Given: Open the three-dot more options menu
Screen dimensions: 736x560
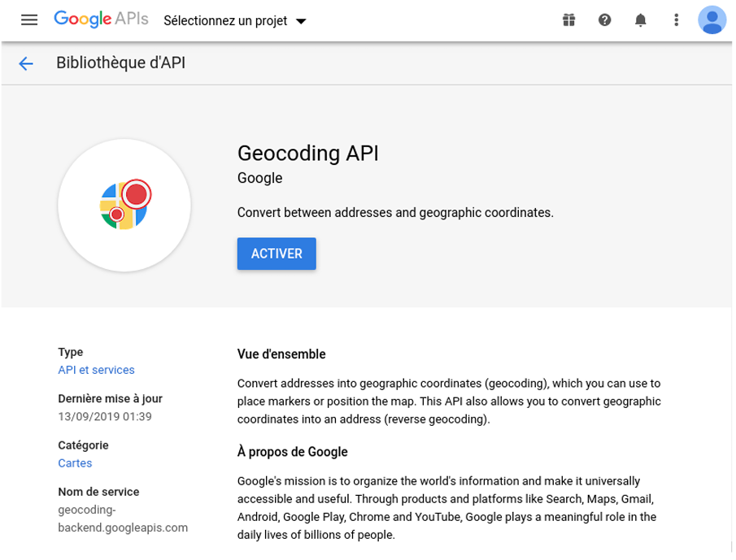Looking at the screenshot, I should coord(676,20).
